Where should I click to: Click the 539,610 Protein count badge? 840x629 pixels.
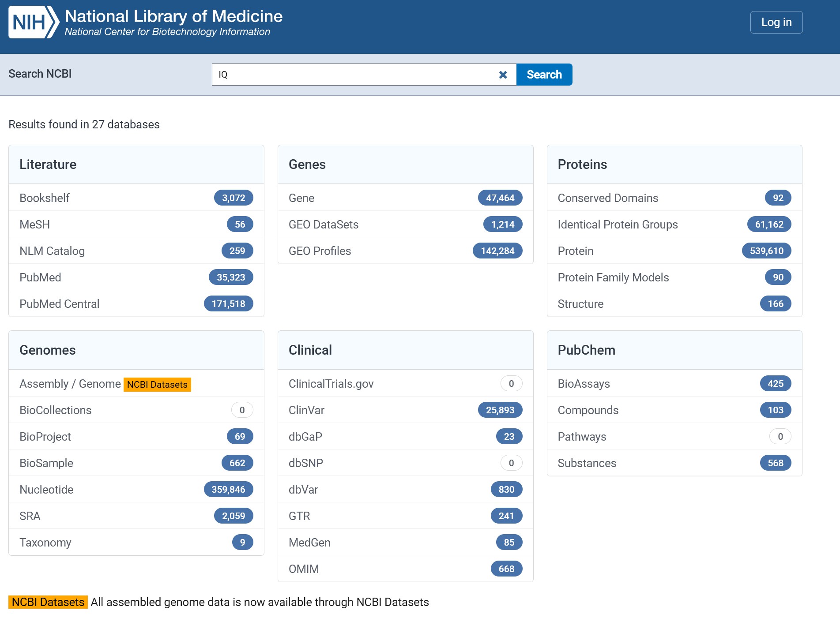pos(767,251)
